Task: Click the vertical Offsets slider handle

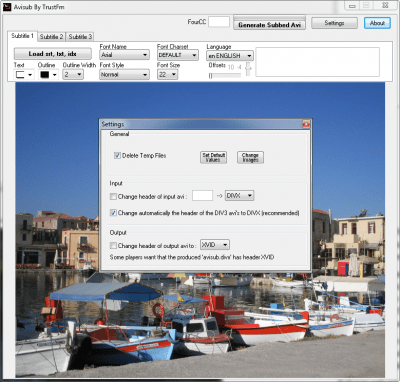Action: click(x=248, y=68)
